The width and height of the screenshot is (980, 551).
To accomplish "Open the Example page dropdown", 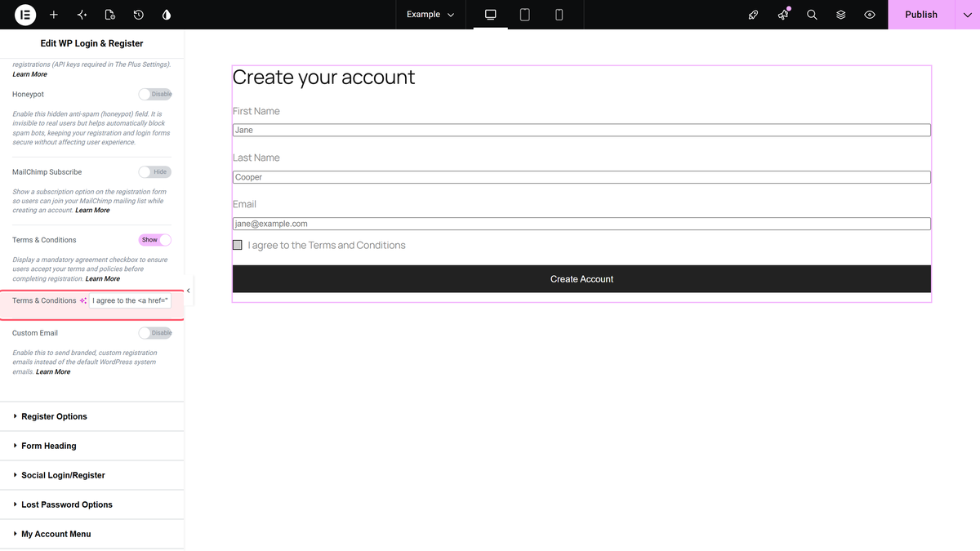I will pos(431,15).
